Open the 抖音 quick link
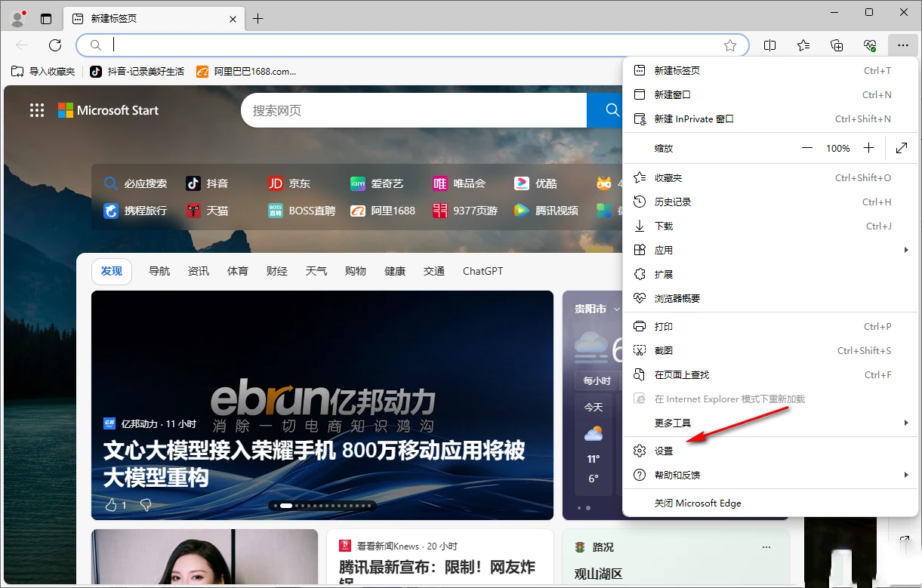The image size is (922, 588). [207, 183]
